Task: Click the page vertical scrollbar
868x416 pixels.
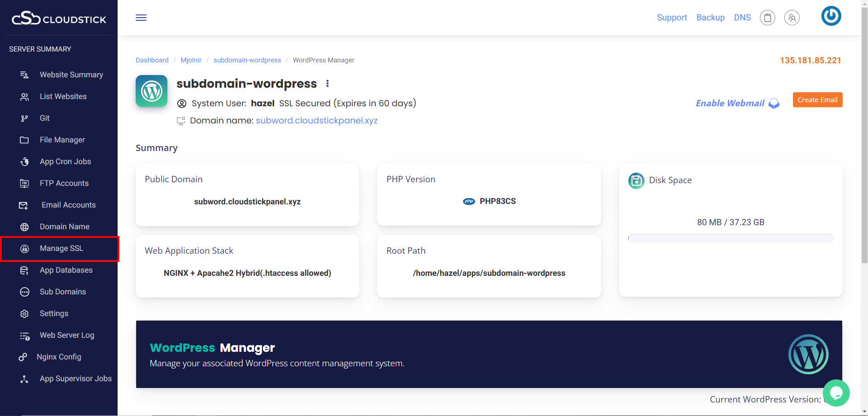Action: pos(864,136)
